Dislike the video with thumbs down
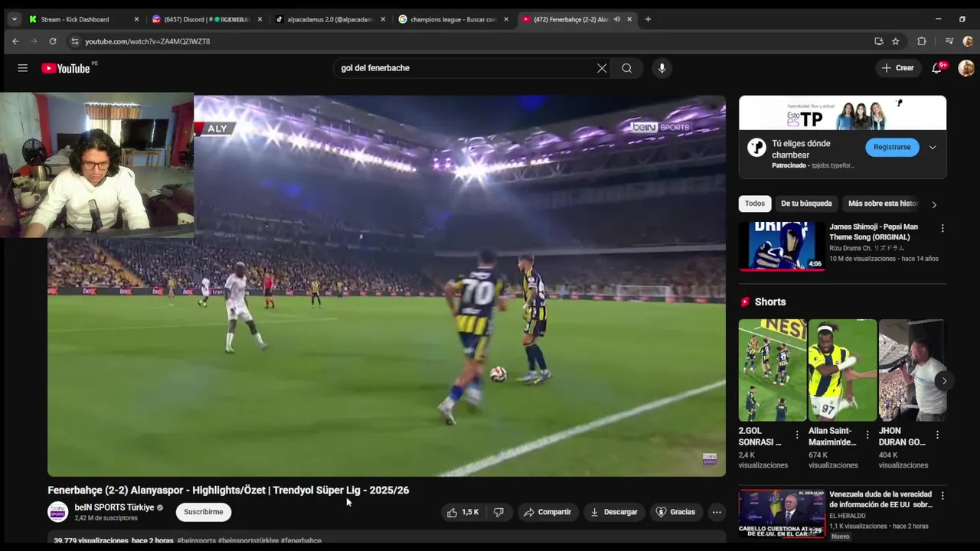This screenshot has width=980, height=551. [498, 512]
